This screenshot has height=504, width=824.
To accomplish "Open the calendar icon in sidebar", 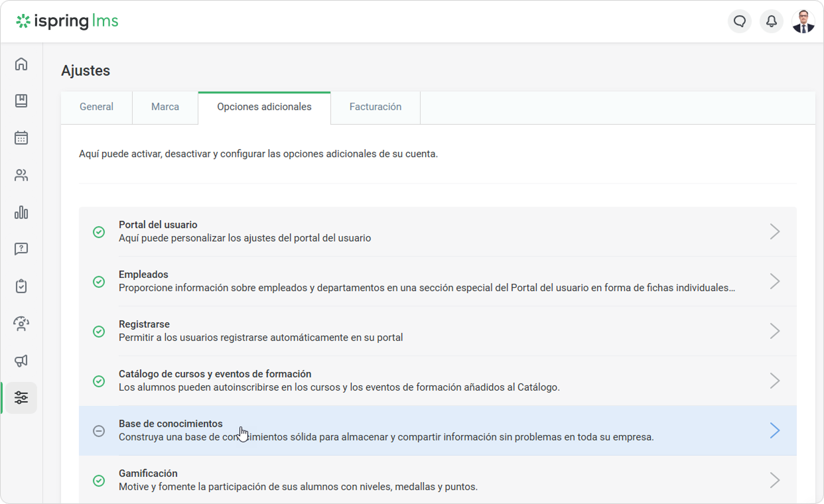I will (x=21, y=138).
